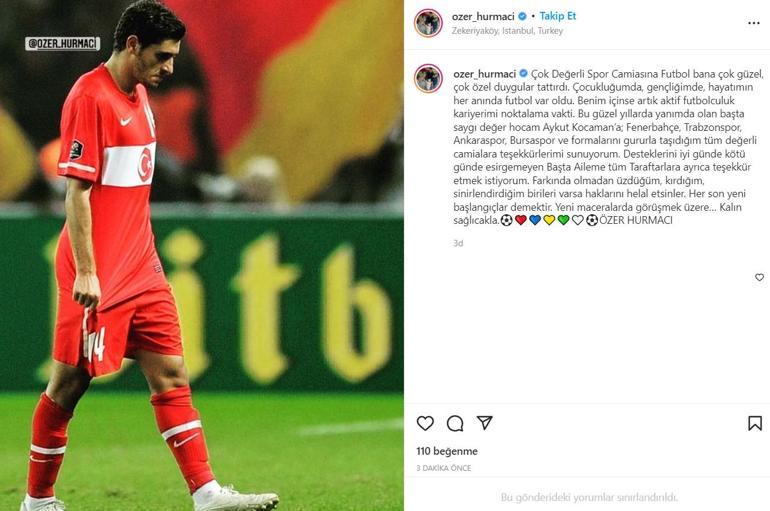
Task: Click the ozer_hurmaci username in the caption
Action: (484, 74)
